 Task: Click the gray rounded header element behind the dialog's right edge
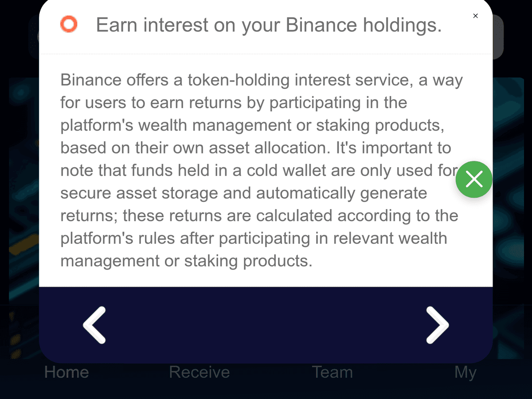click(498, 37)
